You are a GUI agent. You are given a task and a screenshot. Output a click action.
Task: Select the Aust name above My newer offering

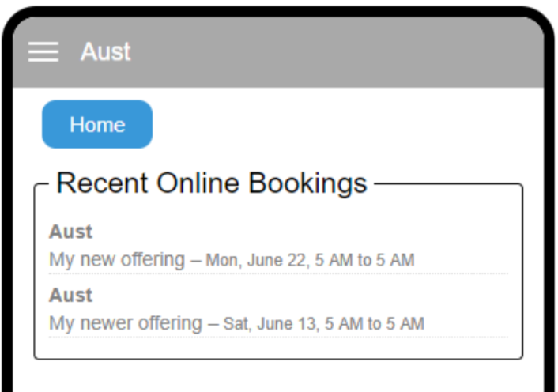tap(70, 295)
